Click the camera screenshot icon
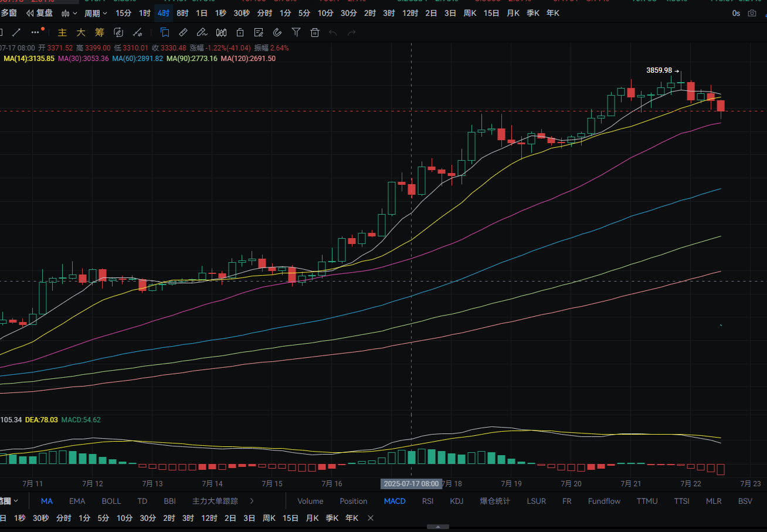Screen dimensions: 767x532 click(752, 13)
